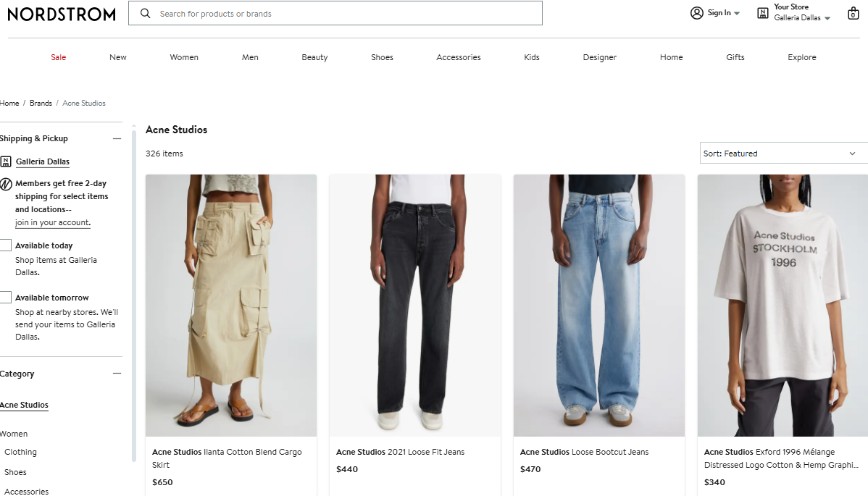Click the Galleria Dallas store icon in sidebar
Screen dimensions: 868x496
tap(6, 161)
